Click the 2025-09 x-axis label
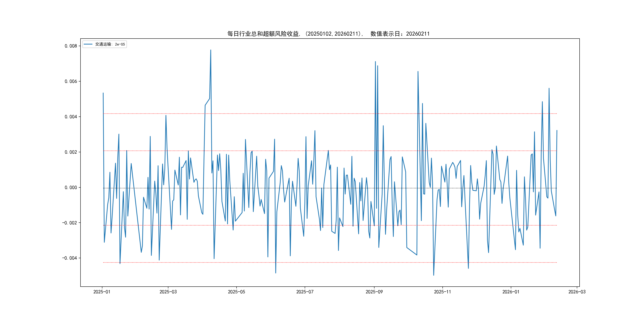Screen dimensions: 644x322 [374, 292]
